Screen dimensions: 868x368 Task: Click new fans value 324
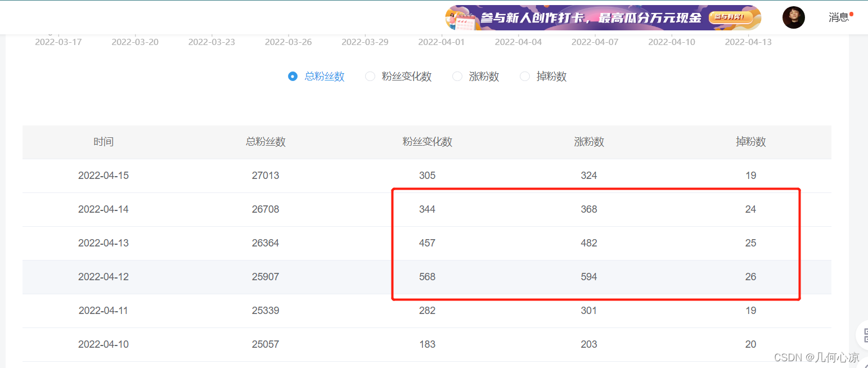click(x=589, y=176)
